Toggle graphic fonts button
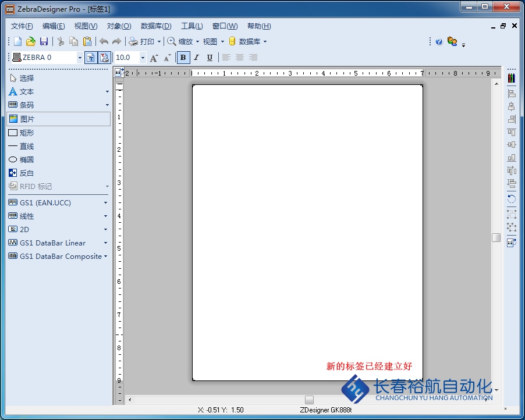 click(x=104, y=58)
